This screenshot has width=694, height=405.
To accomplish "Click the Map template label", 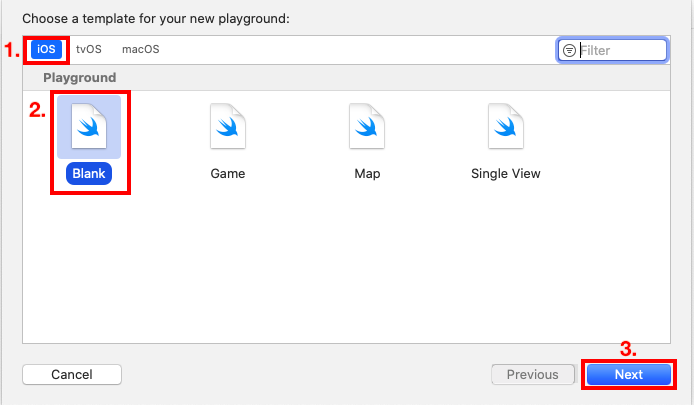I will [367, 174].
